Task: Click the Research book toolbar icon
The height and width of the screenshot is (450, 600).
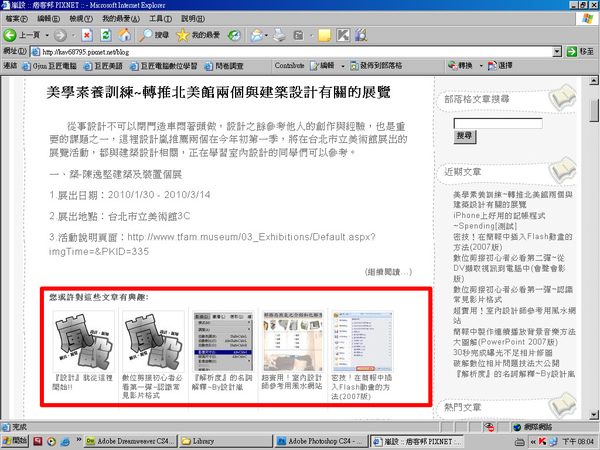Action: pos(361,35)
